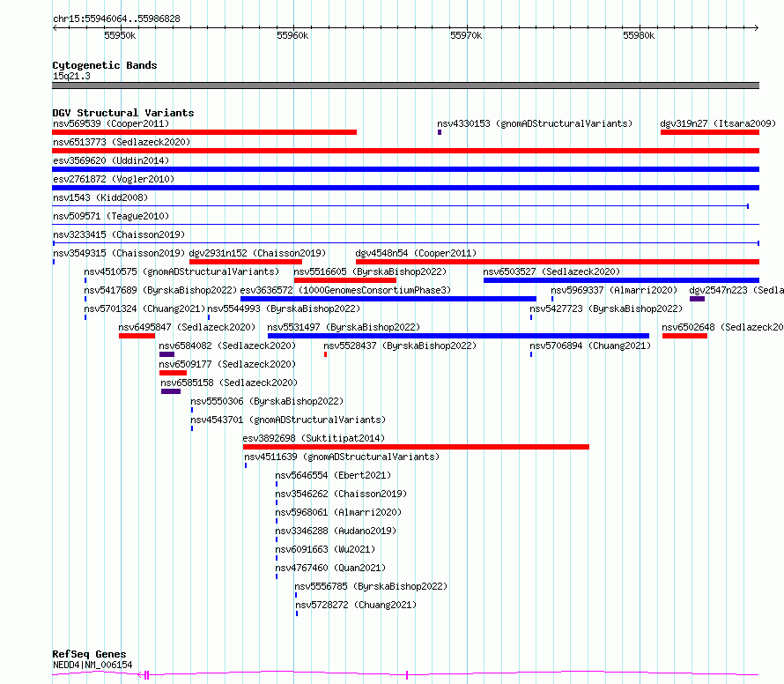Click purple bar under dgv2547n223
Viewport: 784px width, 684px height.
[697, 299]
